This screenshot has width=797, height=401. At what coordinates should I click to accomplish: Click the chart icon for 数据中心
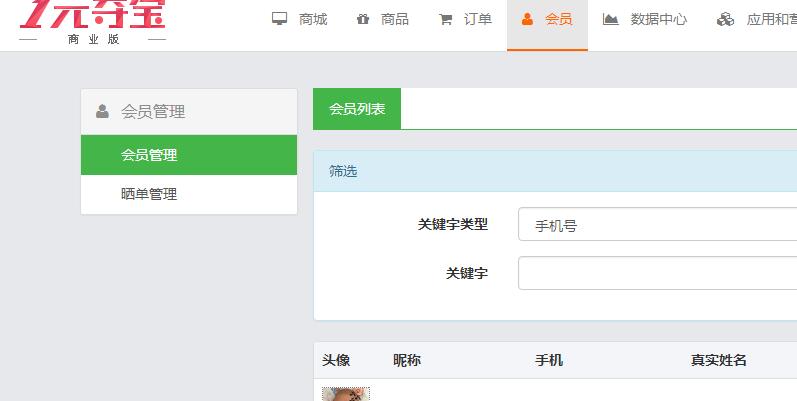[610, 19]
